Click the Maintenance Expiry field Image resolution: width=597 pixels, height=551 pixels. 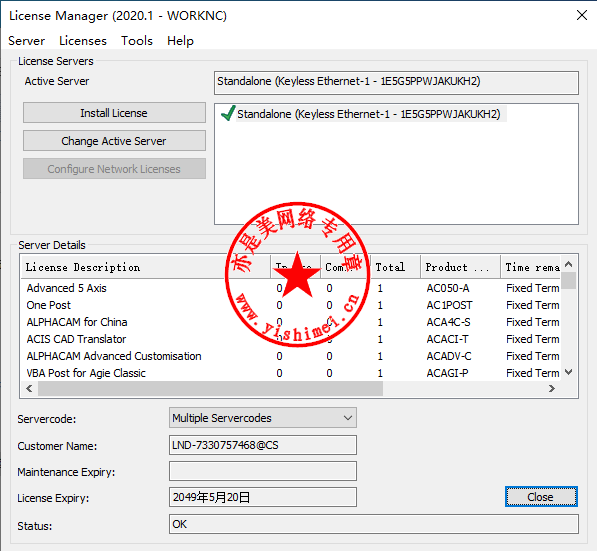coord(263,471)
